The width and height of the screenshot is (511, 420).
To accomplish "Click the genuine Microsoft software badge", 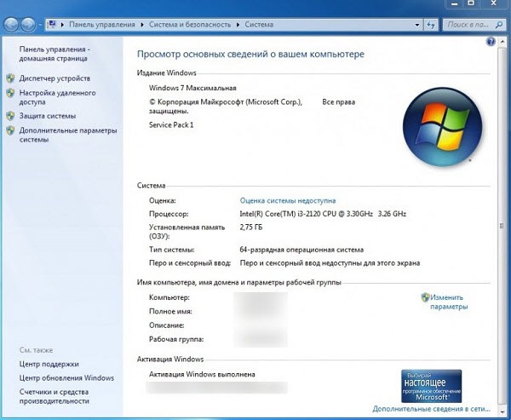I will 432,386.
